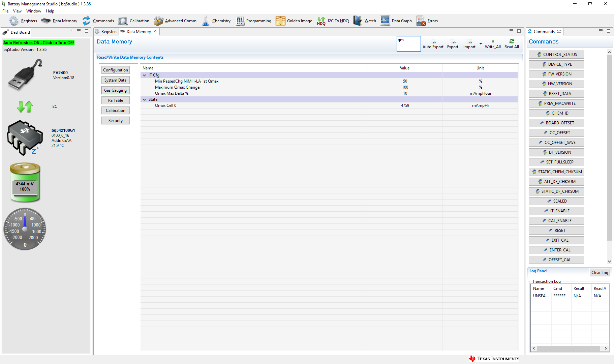This screenshot has width=614, height=364.
Task: Click the current meter dial
Action: coord(25,229)
